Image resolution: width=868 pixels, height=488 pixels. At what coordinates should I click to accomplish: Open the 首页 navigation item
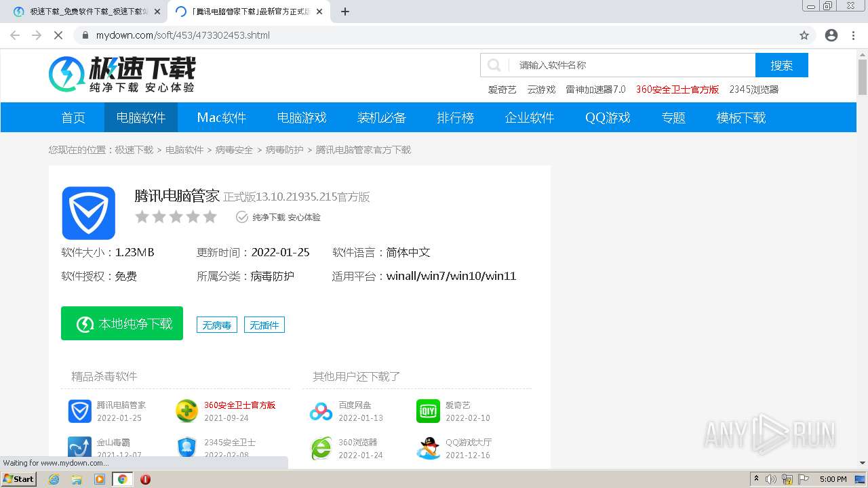[73, 117]
